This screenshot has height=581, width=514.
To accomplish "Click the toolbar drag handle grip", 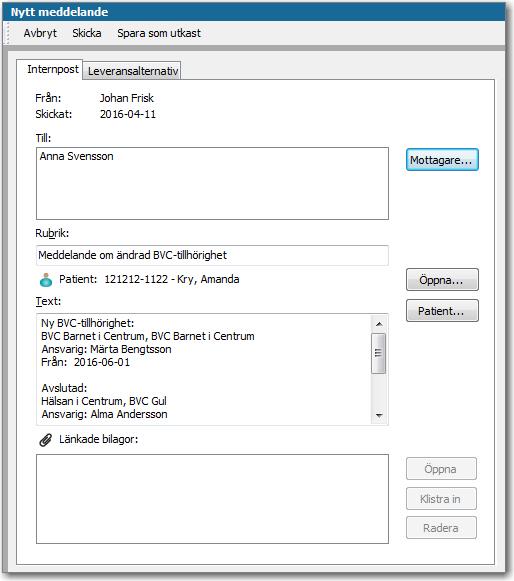I will (7, 33).
